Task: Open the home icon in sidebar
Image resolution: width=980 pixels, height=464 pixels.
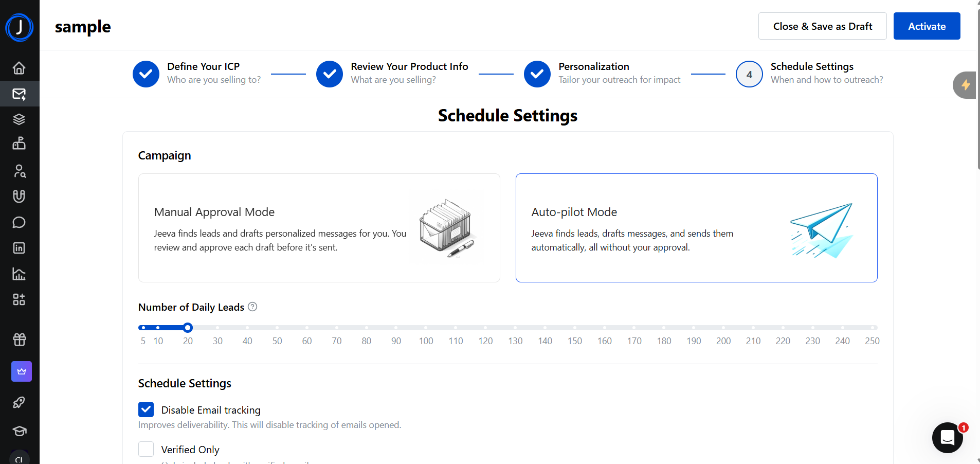Action: click(x=19, y=68)
